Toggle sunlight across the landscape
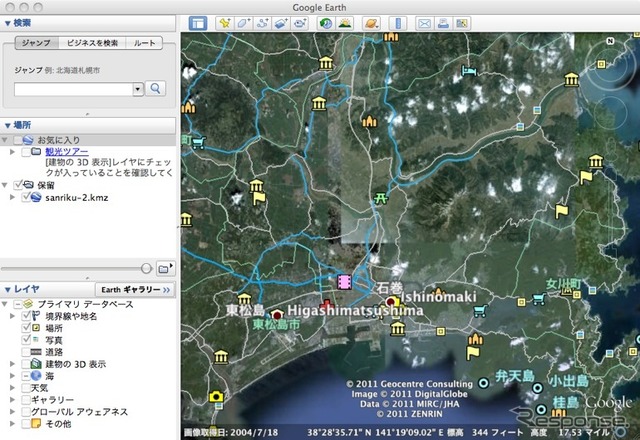 tap(344, 23)
